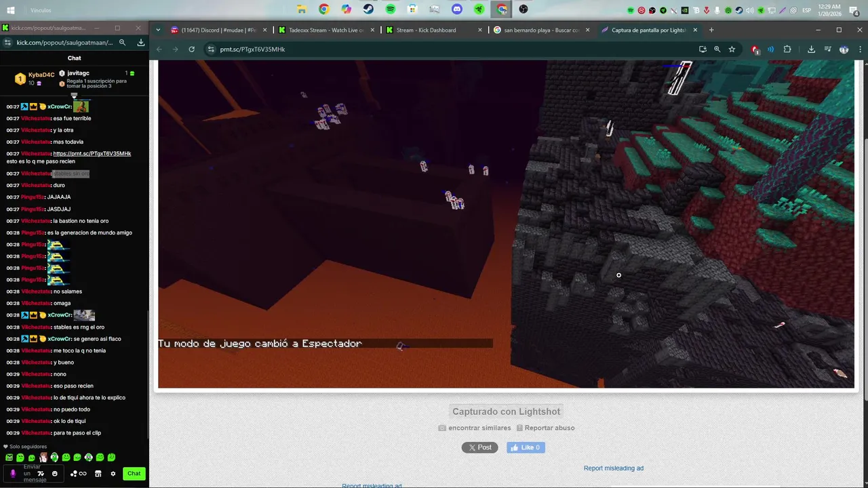Close the Captura de pantalla Lightshot tab

pos(695,30)
